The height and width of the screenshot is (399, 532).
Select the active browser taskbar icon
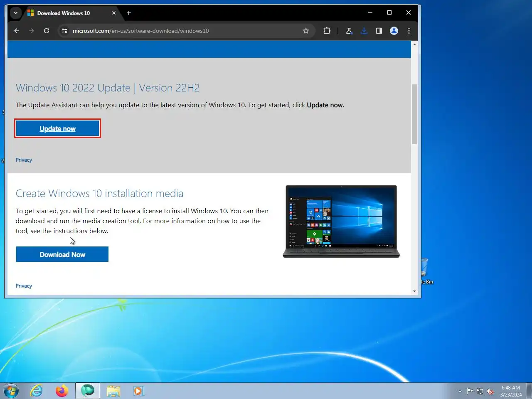(88, 391)
